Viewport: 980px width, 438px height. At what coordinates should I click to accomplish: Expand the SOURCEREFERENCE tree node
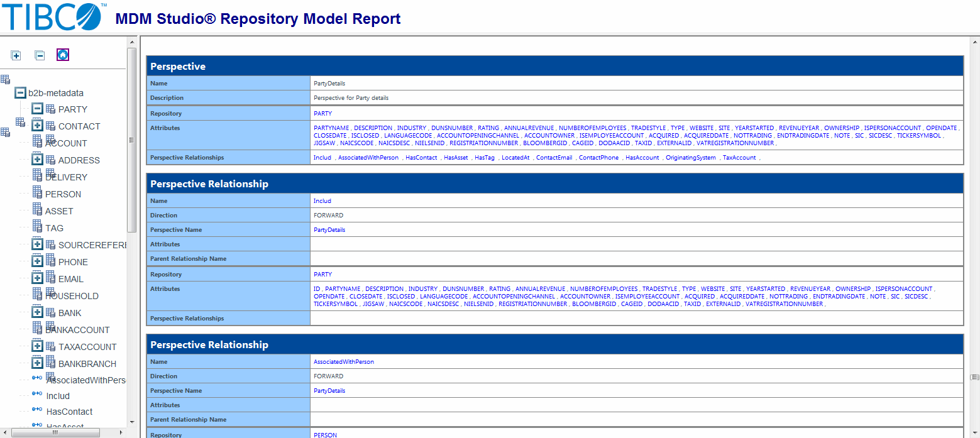tap(37, 244)
